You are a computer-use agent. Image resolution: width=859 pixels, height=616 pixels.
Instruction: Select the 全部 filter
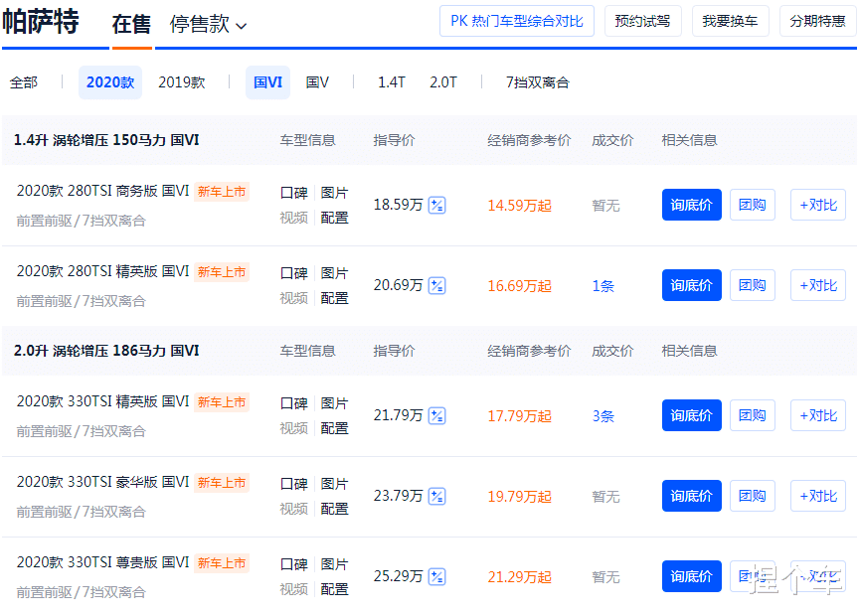[24, 82]
